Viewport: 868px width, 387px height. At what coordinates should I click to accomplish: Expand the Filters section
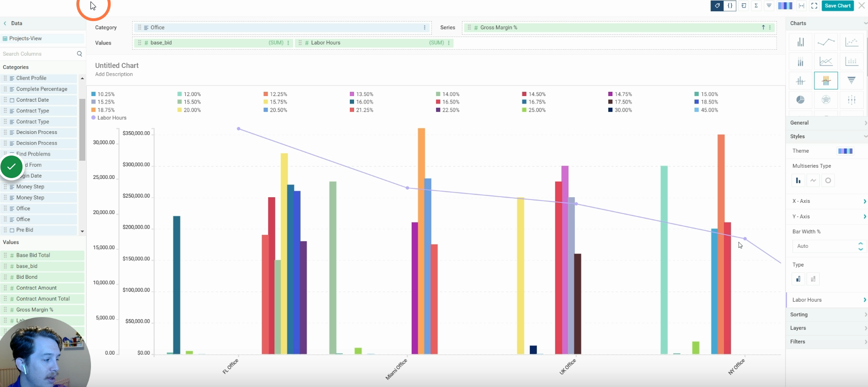coord(828,342)
